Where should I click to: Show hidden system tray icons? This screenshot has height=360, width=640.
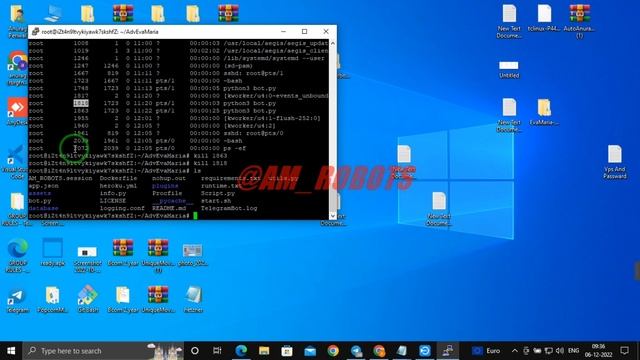[515, 351]
